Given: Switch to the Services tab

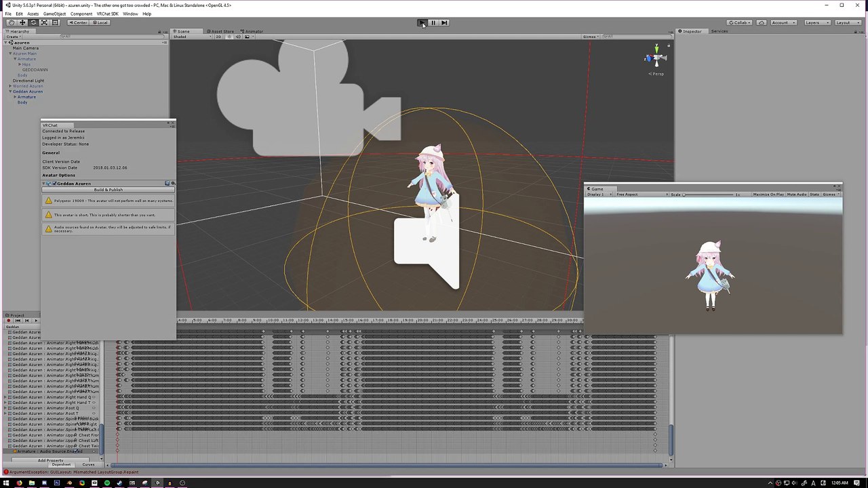Looking at the screenshot, I should click(719, 31).
